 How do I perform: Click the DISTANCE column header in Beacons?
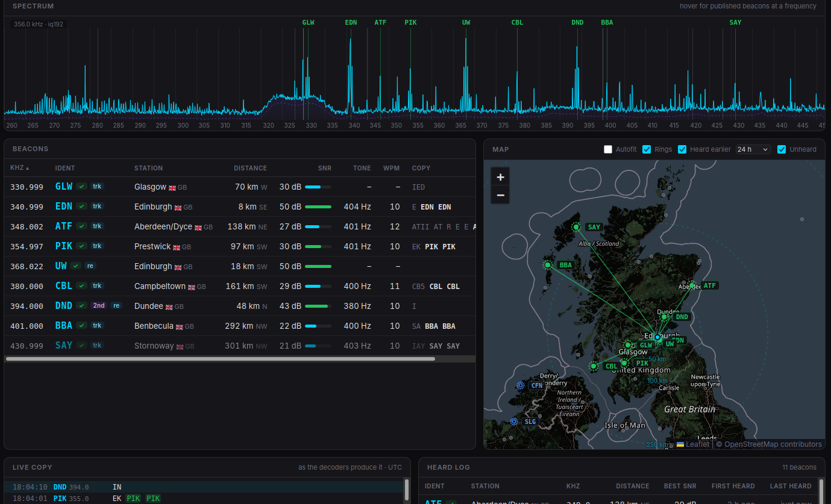pyautogui.click(x=250, y=168)
